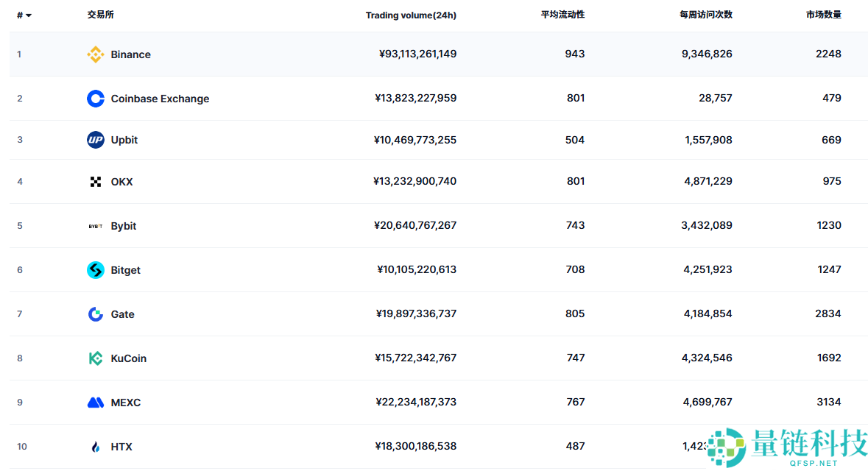Click Bybit liquidity value 743
Screen dimensions: 868x471
(x=575, y=225)
